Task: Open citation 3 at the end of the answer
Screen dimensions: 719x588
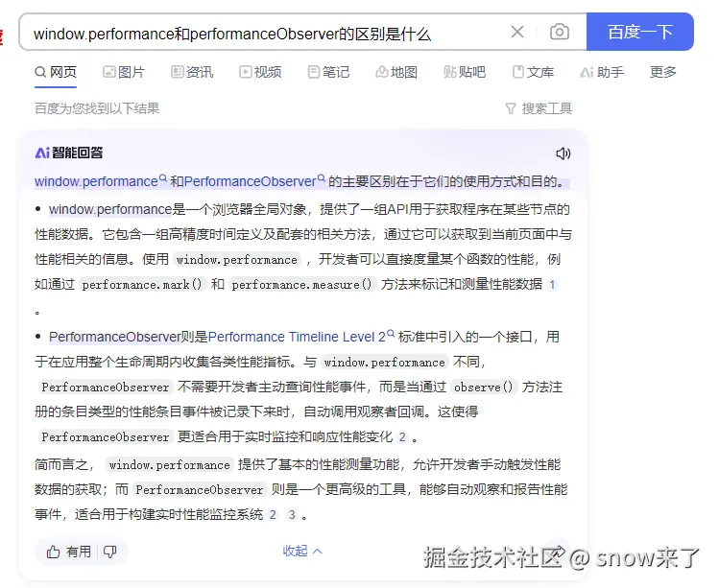Action: [x=292, y=515]
